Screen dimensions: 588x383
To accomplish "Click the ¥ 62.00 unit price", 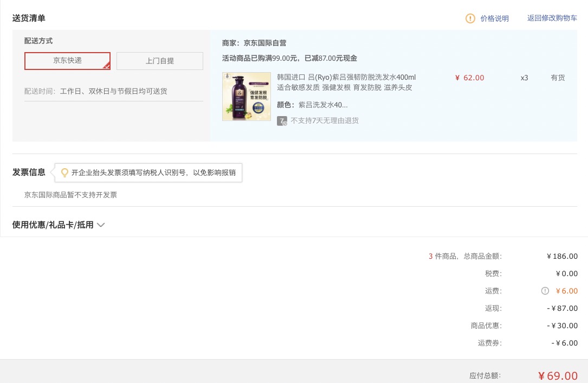I will coord(469,78).
